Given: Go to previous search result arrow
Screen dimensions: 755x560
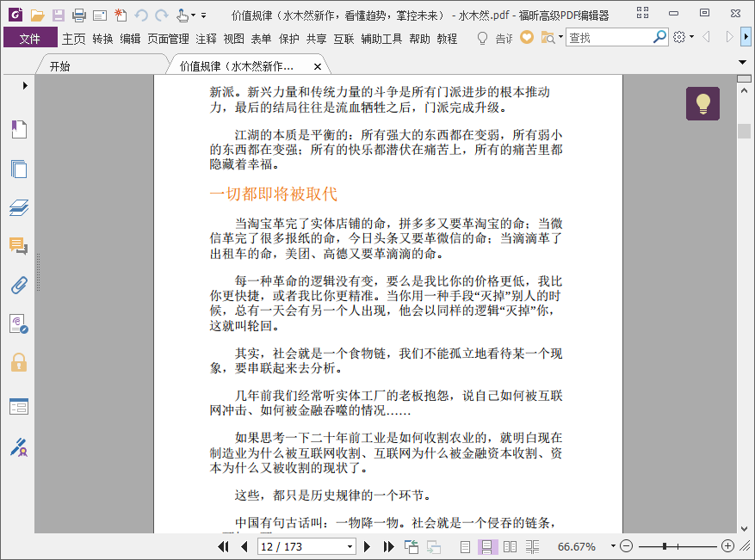Looking at the screenshot, I should pos(707,37).
